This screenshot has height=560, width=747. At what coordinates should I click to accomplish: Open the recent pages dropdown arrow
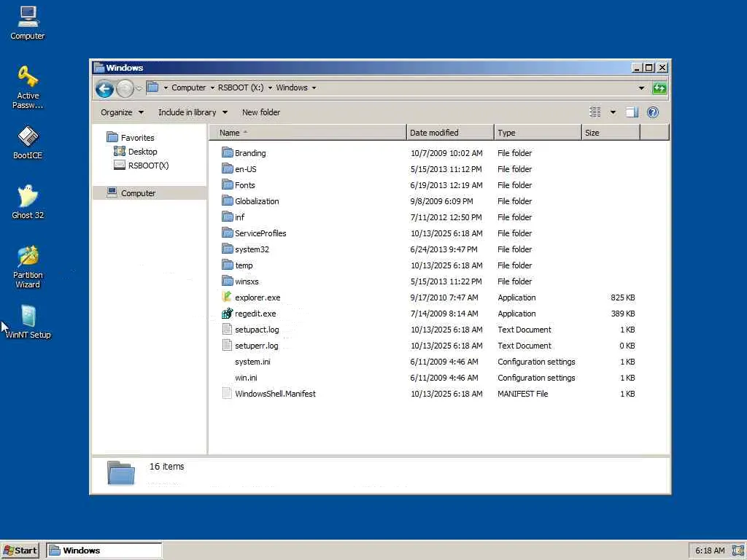coord(139,88)
